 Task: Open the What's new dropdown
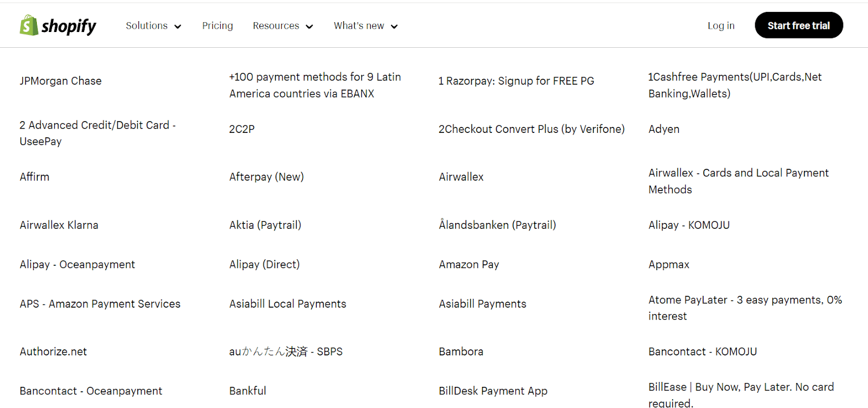(366, 26)
